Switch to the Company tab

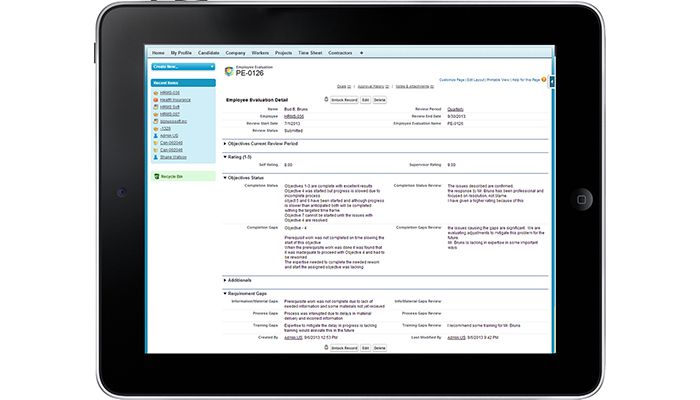pos(235,53)
